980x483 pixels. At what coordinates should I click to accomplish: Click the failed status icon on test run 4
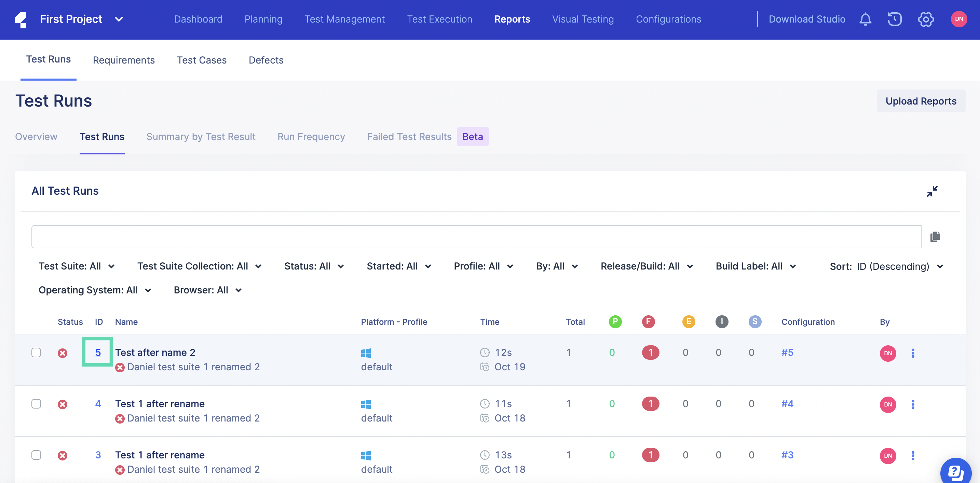tap(62, 404)
